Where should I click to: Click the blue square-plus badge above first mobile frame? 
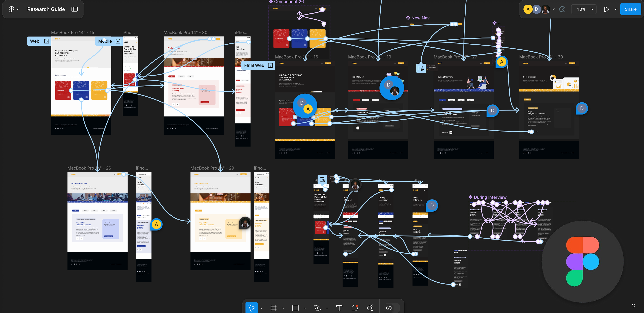(322, 180)
